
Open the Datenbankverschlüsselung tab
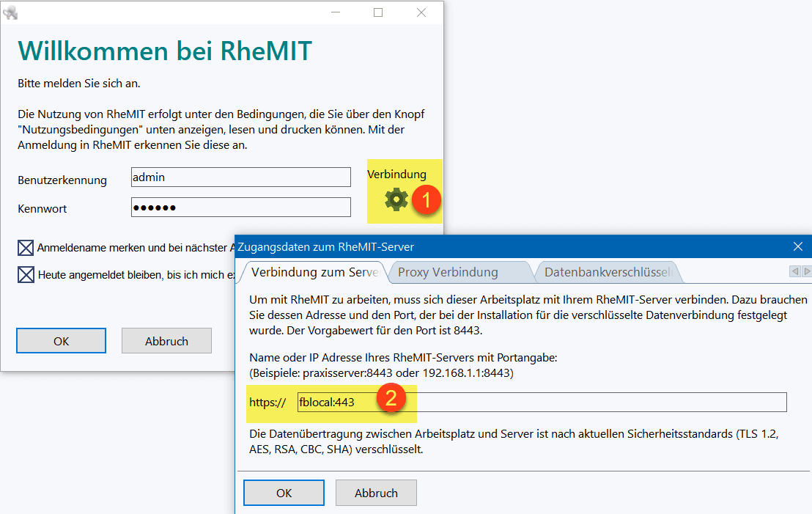[x=608, y=272]
